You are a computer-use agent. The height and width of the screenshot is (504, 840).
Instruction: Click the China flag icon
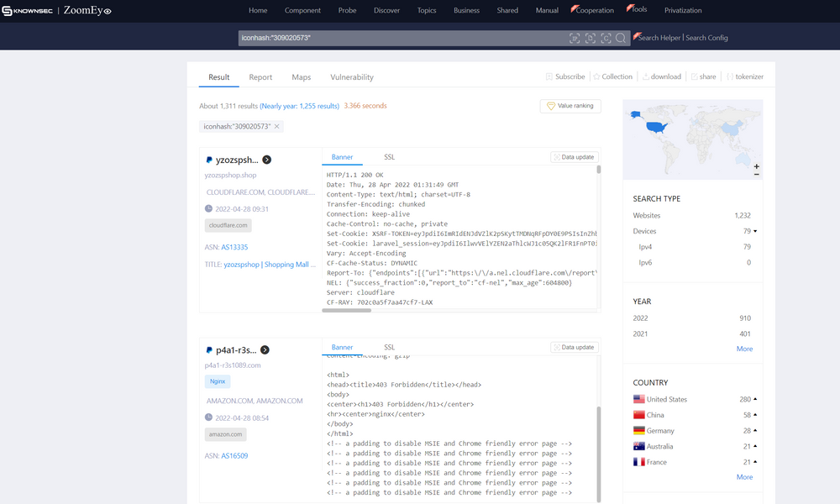pos(638,415)
